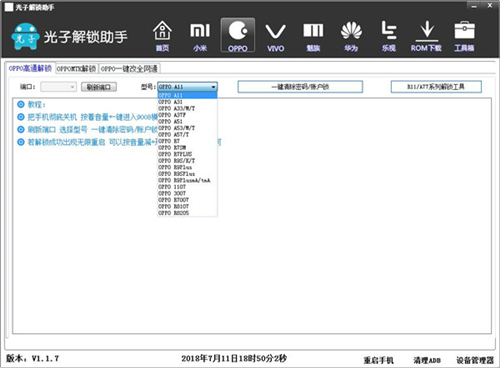
Task: Open the 首页 home icon
Action: coord(162,36)
